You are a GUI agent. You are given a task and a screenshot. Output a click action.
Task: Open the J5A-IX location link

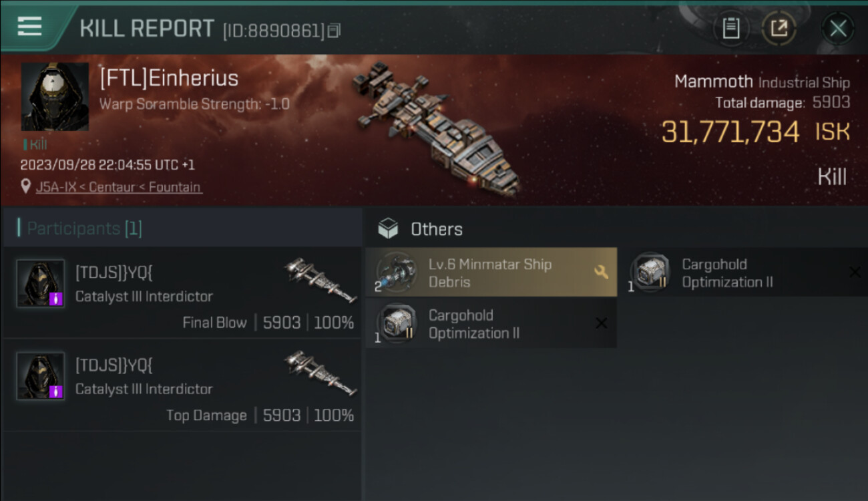119,187
